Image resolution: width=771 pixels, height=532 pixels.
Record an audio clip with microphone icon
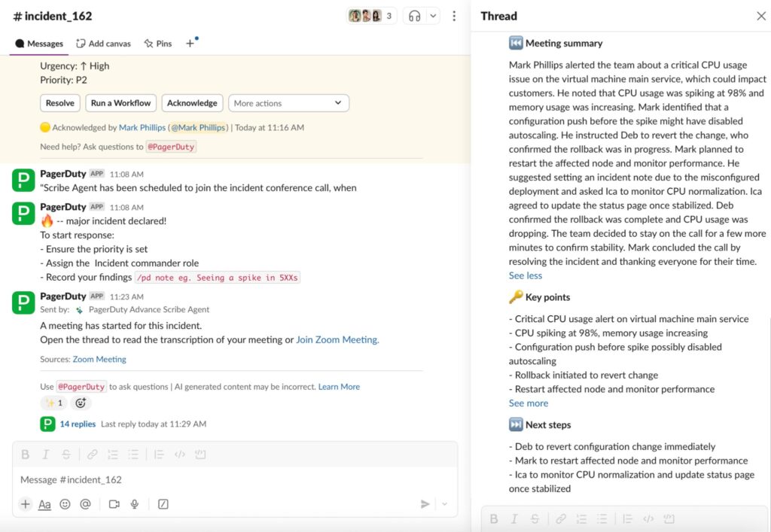tap(135, 504)
